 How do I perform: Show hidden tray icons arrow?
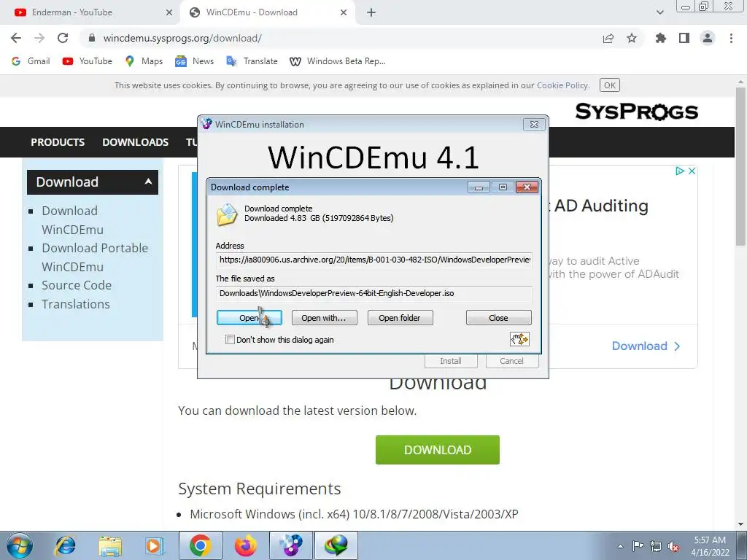click(620, 546)
